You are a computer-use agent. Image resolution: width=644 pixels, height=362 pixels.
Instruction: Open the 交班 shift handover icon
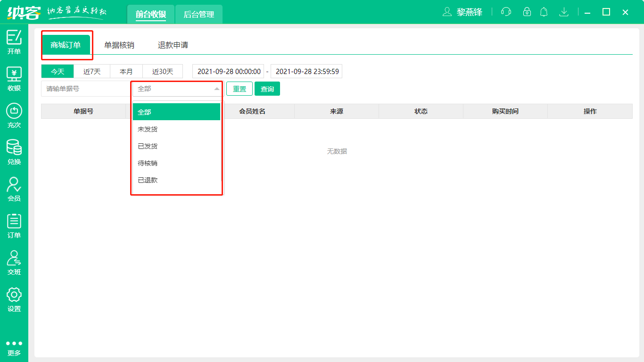click(x=14, y=262)
